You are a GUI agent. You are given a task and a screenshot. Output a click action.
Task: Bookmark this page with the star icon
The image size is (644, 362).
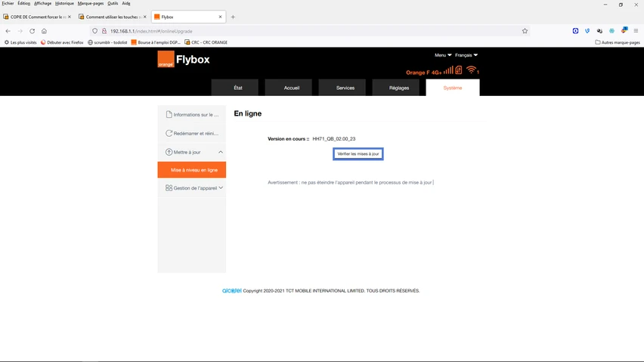(x=525, y=31)
